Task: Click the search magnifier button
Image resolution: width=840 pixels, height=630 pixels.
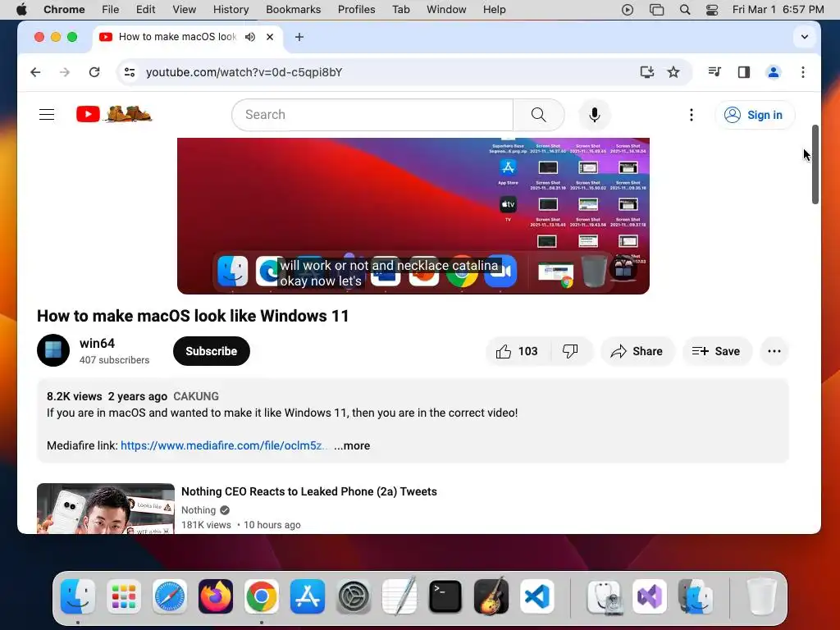Action: 538,115
